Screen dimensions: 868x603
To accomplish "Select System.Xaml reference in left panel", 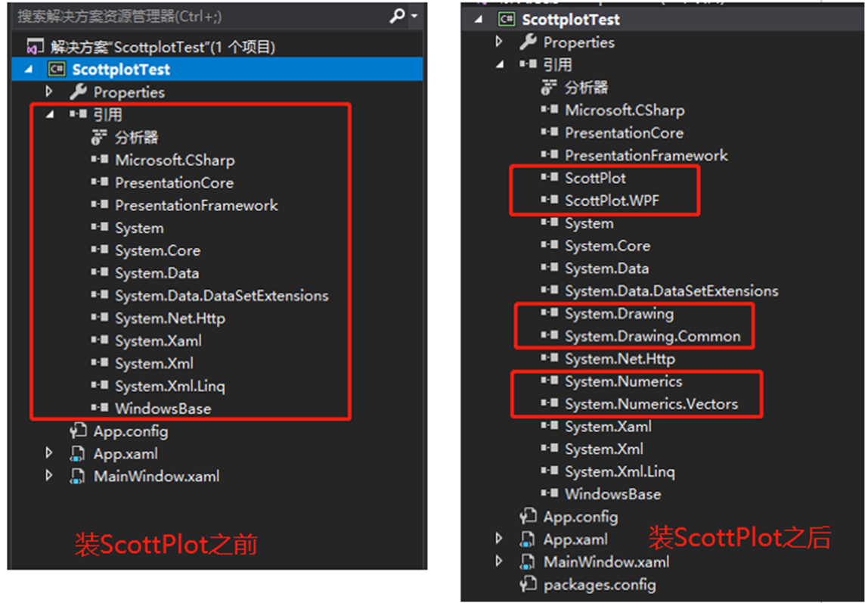I will (x=158, y=341).
